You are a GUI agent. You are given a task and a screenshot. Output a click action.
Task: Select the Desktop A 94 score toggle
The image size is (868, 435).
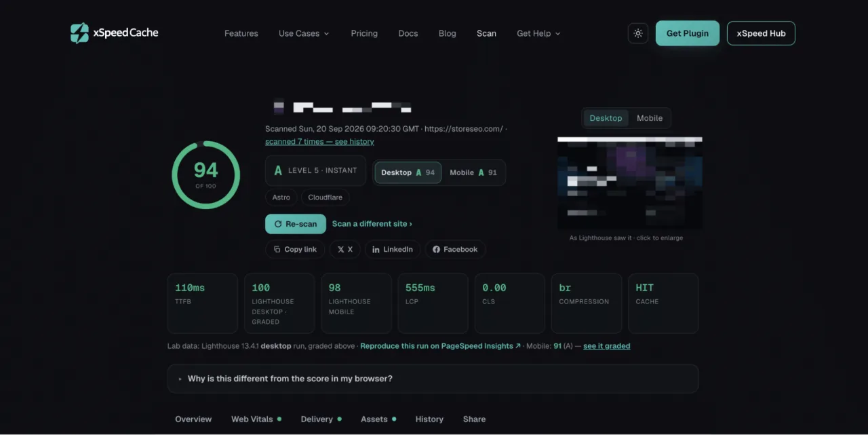click(408, 172)
